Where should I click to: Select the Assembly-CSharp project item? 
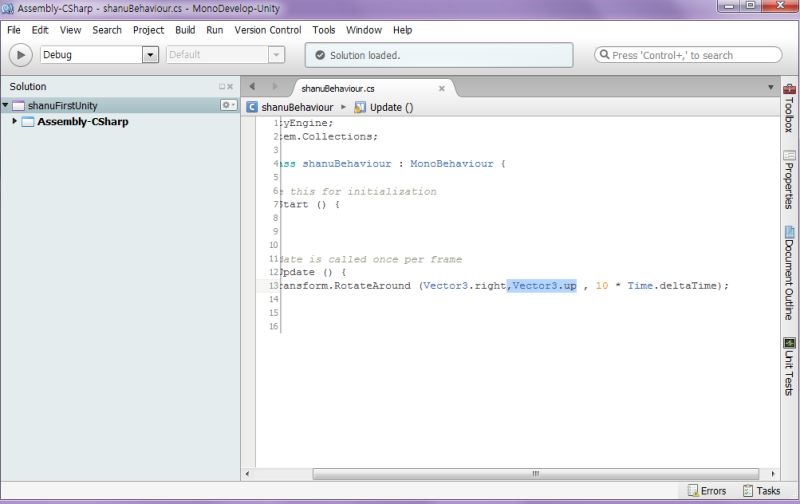[83, 121]
